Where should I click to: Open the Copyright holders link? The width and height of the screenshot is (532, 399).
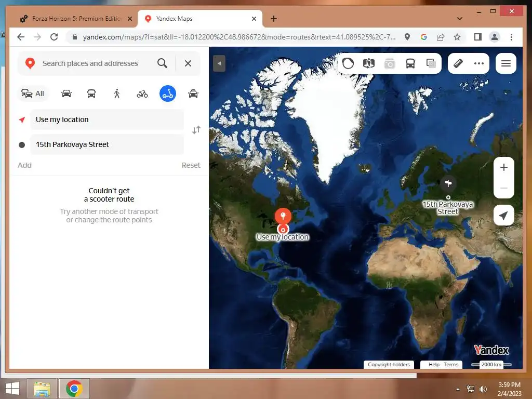(389, 364)
